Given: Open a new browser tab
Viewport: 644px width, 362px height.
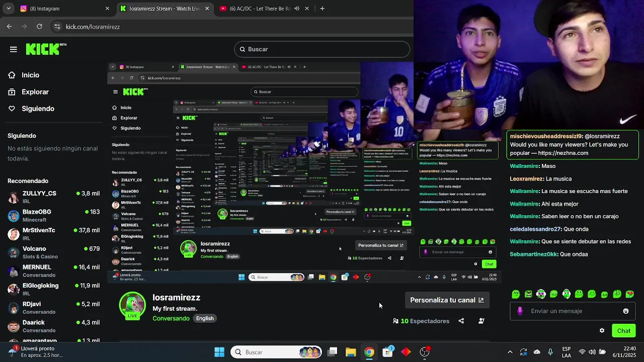Looking at the screenshot, I should [x=322, y=9].
